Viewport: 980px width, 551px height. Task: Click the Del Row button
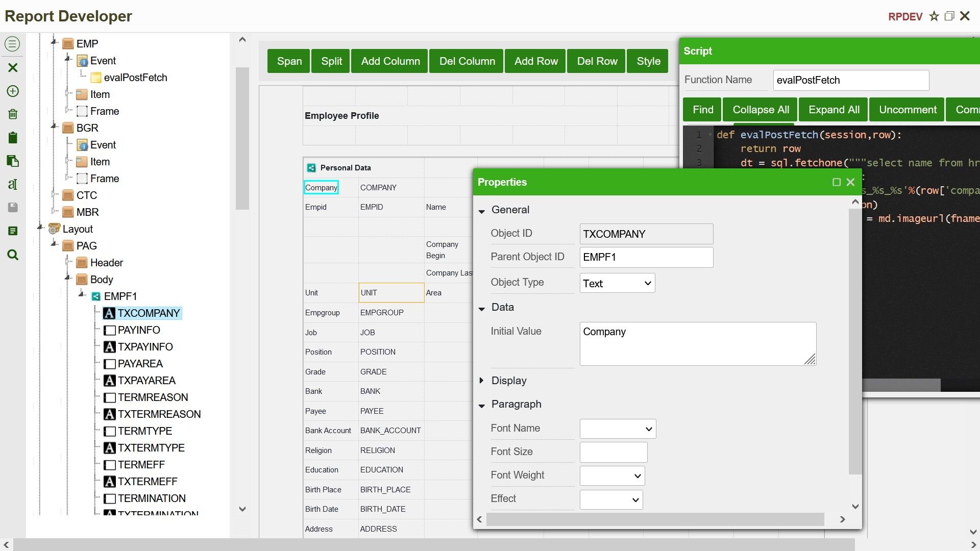(597, 61)
